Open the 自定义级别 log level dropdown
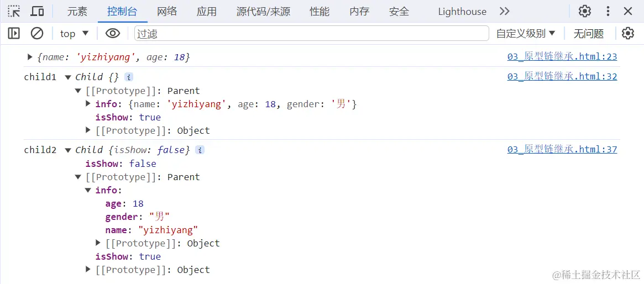644x284 pixels. 526,34
